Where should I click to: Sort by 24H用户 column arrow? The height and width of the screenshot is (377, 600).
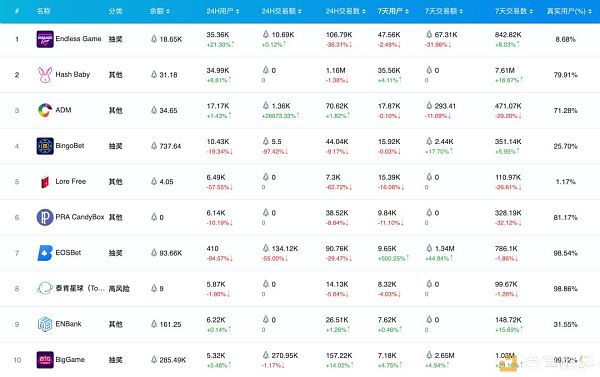click(x=238, y=11)
